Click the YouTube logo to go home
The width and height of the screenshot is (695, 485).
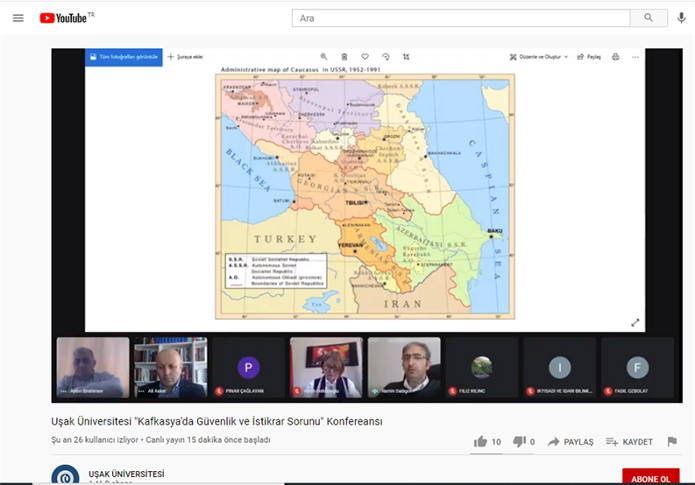coord(63,18)
